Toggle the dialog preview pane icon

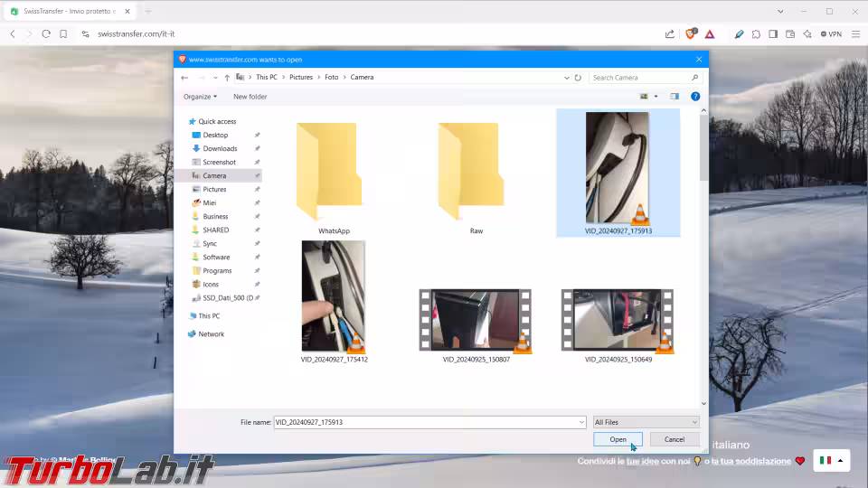click(x=675, y=97)
